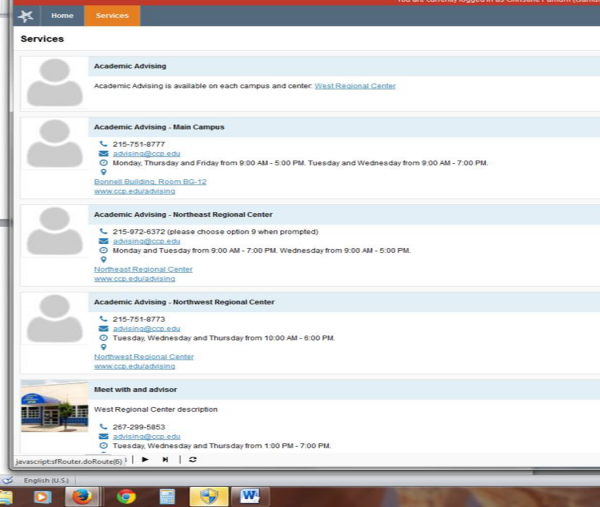Click the refresh loop icon in the bottom toolbar
The height and width of the screenshot is (507, 600).
click(x=192, y=460)
